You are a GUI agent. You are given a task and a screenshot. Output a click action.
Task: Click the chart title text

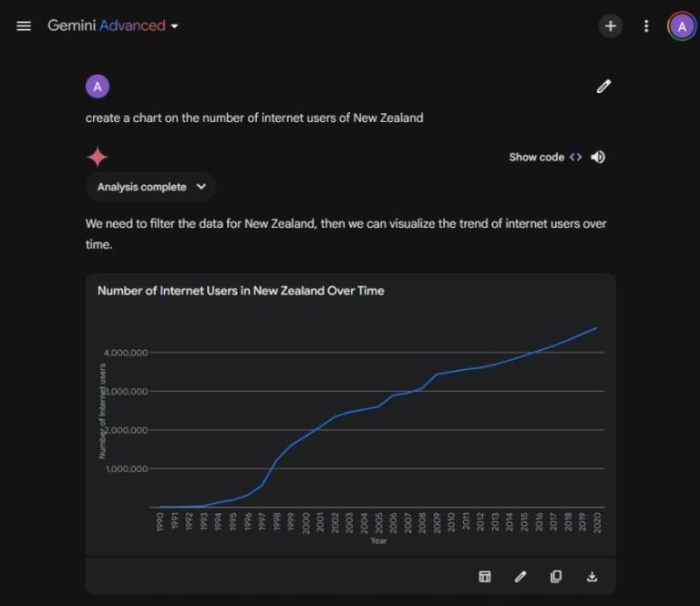click(241, 291)
